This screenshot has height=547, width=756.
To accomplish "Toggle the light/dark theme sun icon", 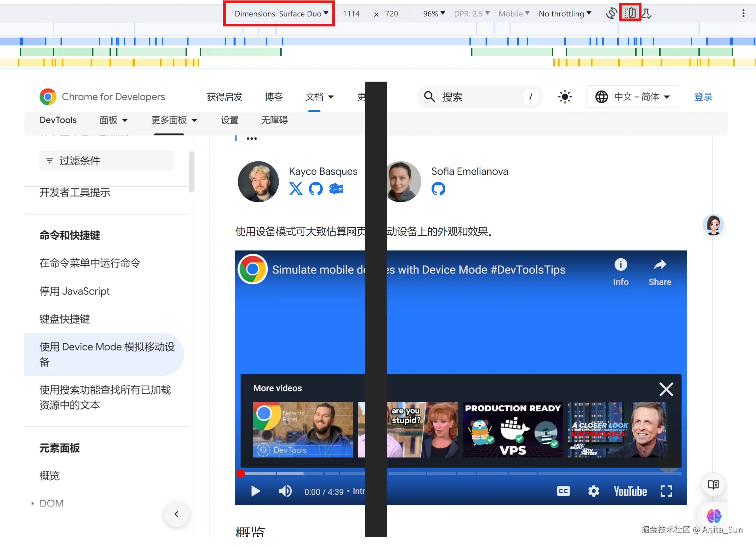I will coord(565,97).
